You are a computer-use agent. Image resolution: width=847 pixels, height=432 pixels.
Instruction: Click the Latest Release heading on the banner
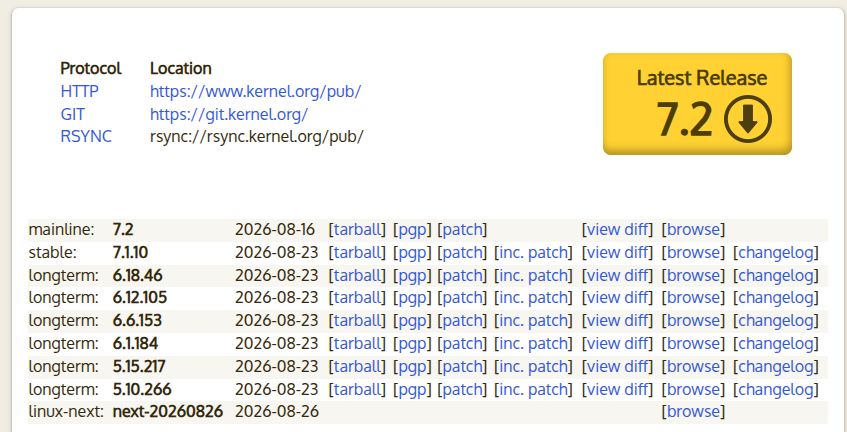[702, 78]
